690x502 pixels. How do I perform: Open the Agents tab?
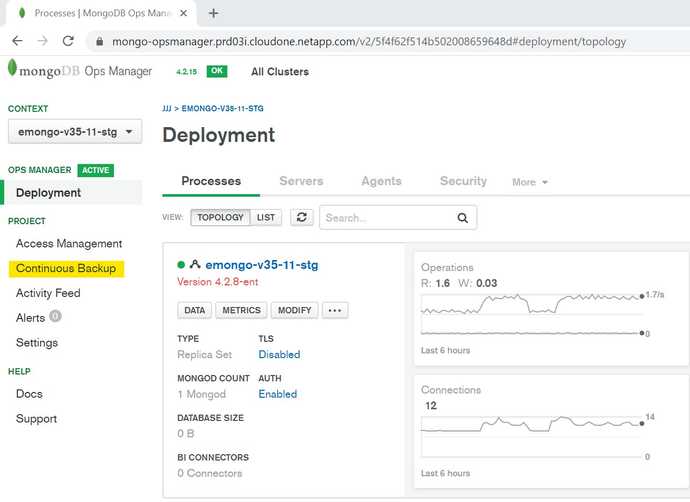pyautogui.click(x=382, y=181)
